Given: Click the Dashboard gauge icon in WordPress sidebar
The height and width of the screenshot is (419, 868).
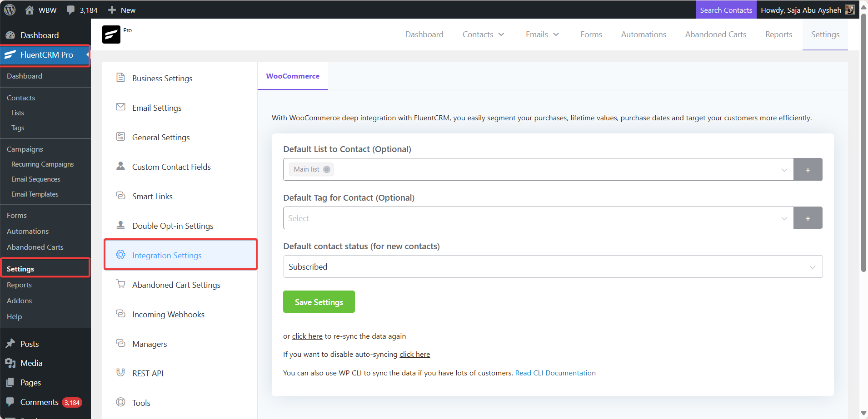Looking at the screenshot, I should click(10, 35).
